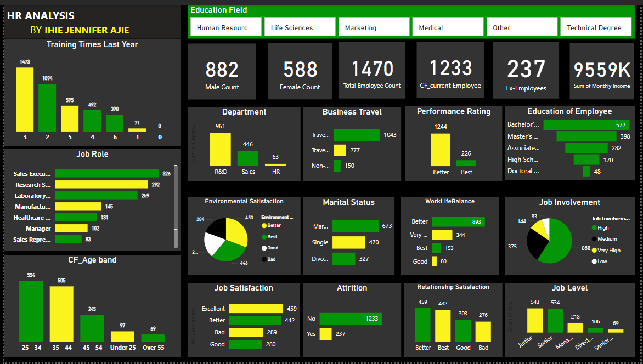
Task: Select the 25 - 34 age band bar
Action: (x=31, y=311)
